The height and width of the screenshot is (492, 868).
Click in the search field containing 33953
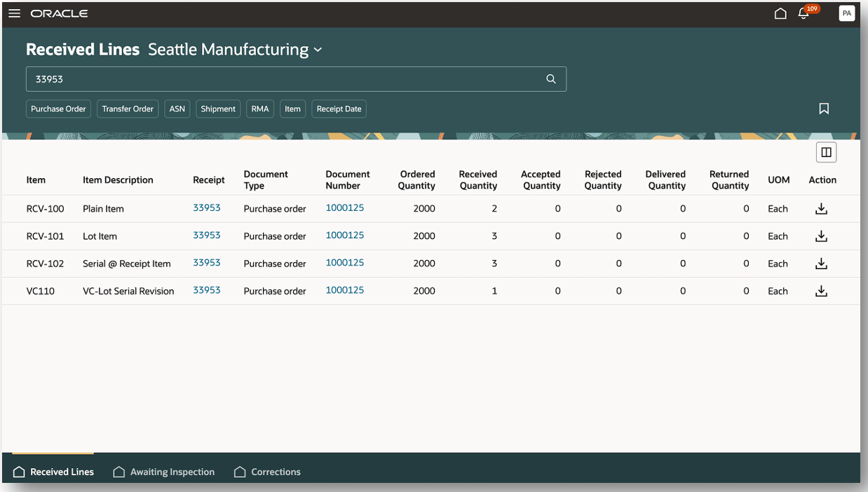click(280, 79)
